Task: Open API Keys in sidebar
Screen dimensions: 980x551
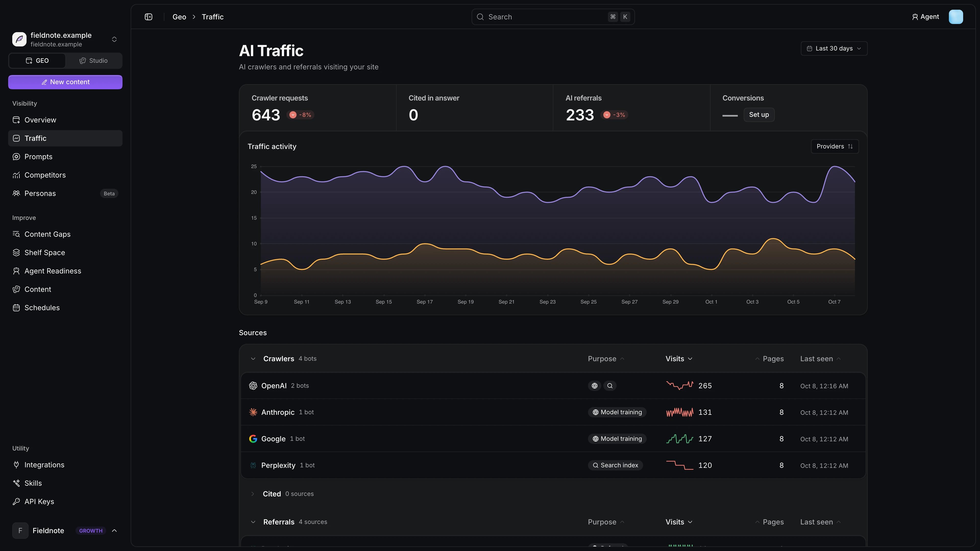Action: click(65, 502)
